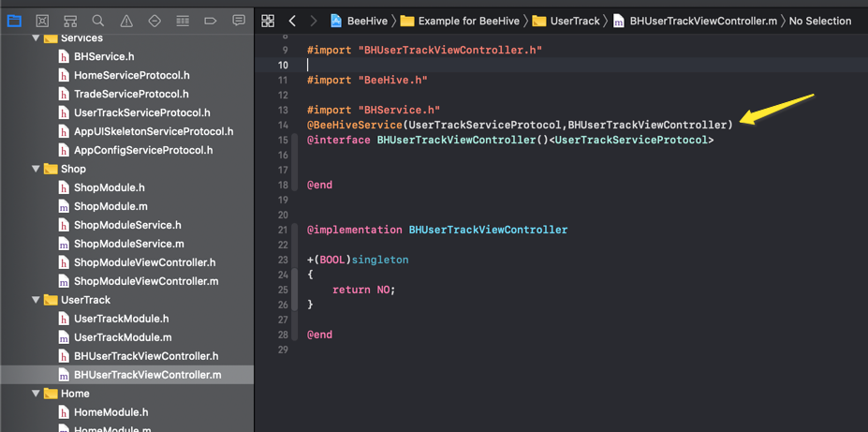Screen dimensions: 868x432
Task: Open the No Selection symbol menu
Action: coord(820,21)
